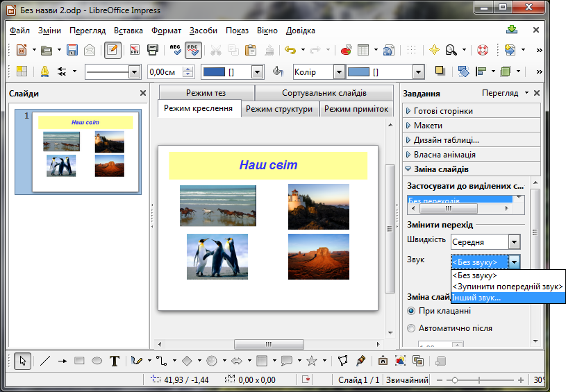This screenshot has width=566, height=392.
Task: Click the Print icon
Action: (x=153, y=50)
